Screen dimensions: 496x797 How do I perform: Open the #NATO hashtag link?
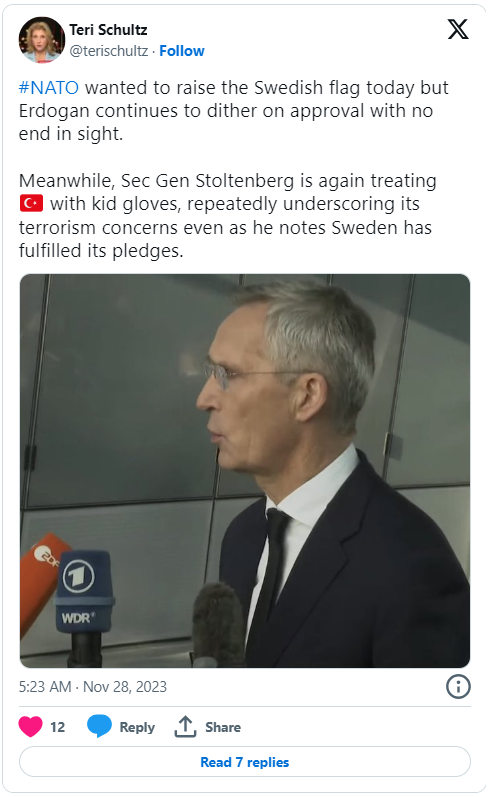point(49,87)
